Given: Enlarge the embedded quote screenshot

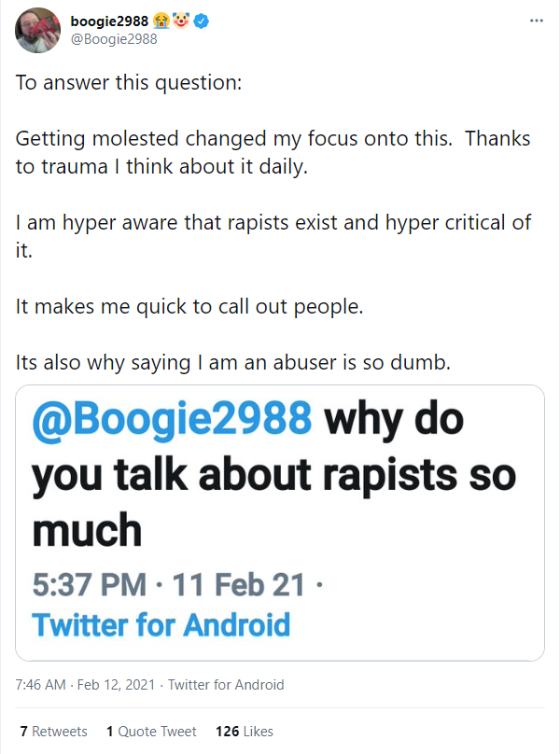Looking at the screenshot, I should 280,521.
